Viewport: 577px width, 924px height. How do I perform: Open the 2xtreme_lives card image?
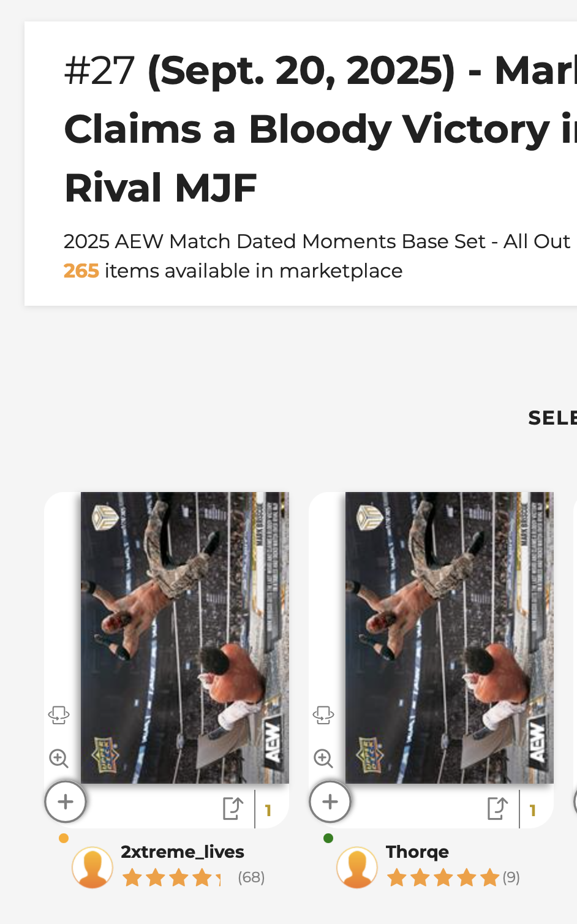click(x=184, y=637)
